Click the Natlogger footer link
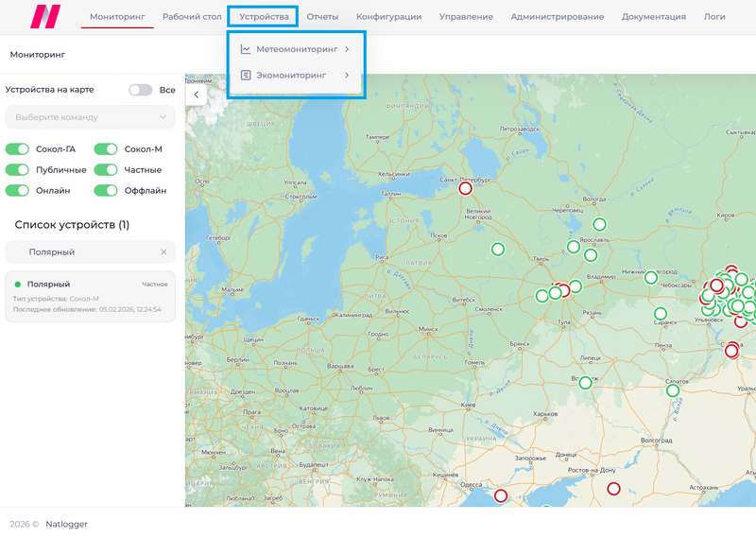The image size is (756, 537). coord(66,524)
